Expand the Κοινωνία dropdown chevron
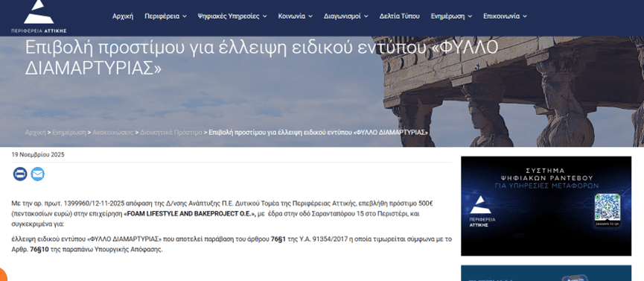Image resolution: width=644 pixels, height=281 pixels. [x=310, y=16]
